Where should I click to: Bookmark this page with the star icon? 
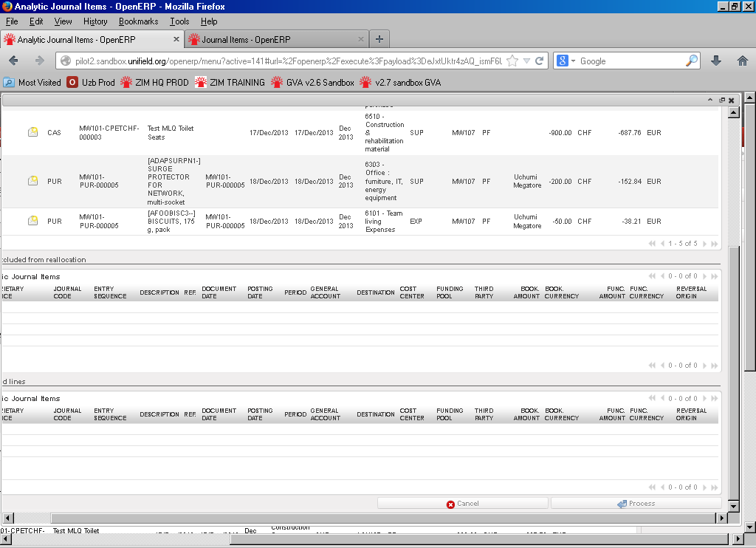(512, 61)
